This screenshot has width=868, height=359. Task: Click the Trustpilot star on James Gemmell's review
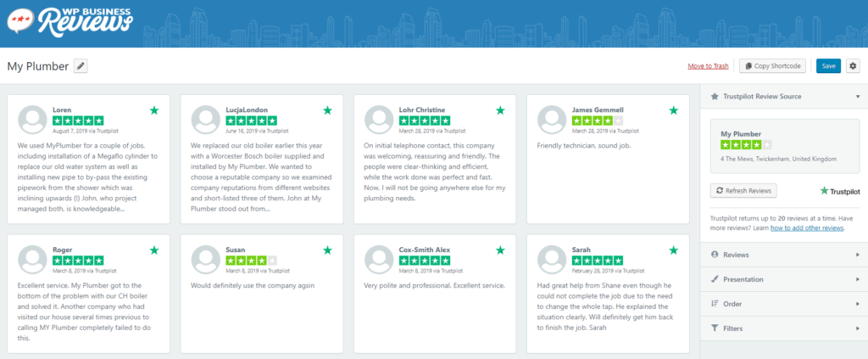(x=674, y=110)
